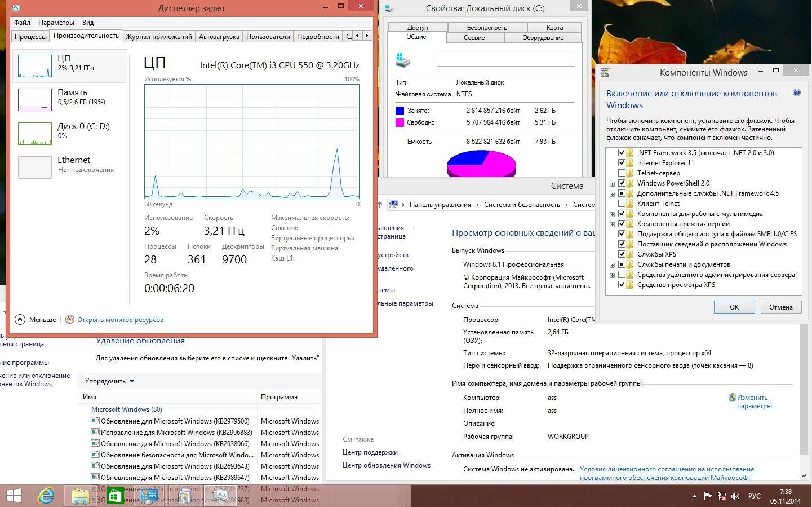Image resolution: width=812 pixels, height=507 pixels.
Task: Show hidden tray icons arrow
Action: [694, 496]
